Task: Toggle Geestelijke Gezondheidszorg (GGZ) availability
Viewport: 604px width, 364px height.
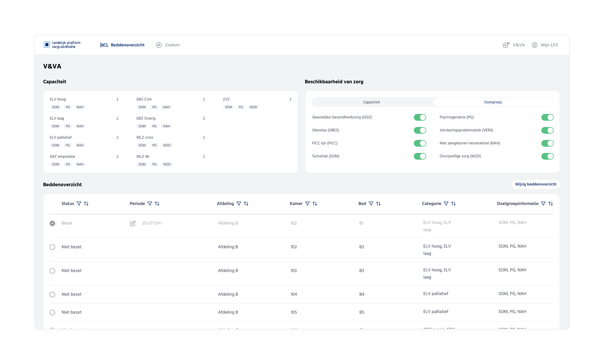Action: (x=420, y=117)
